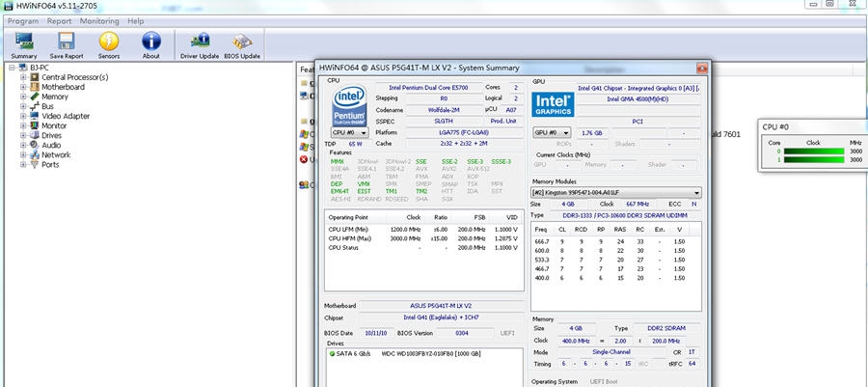Click the Save Report floppy icon
Screen dimensions: 868x387
tap(66, 44)
